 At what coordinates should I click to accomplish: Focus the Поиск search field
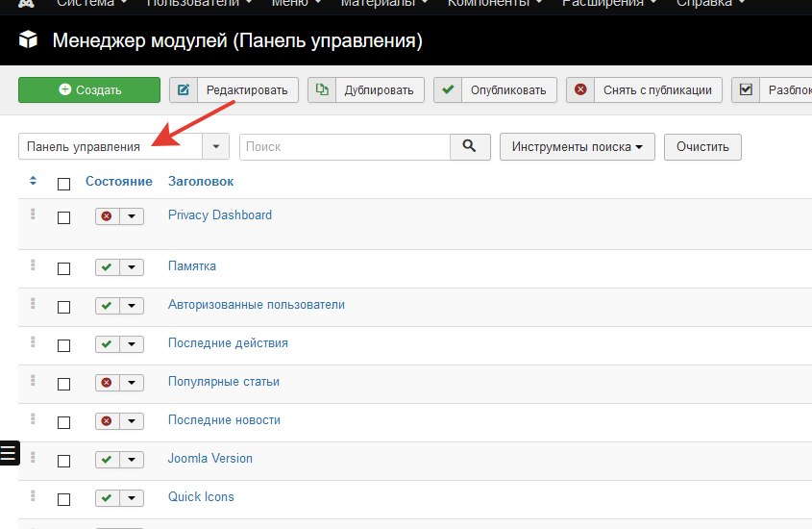pyautogui.click(x=345, y=147)
